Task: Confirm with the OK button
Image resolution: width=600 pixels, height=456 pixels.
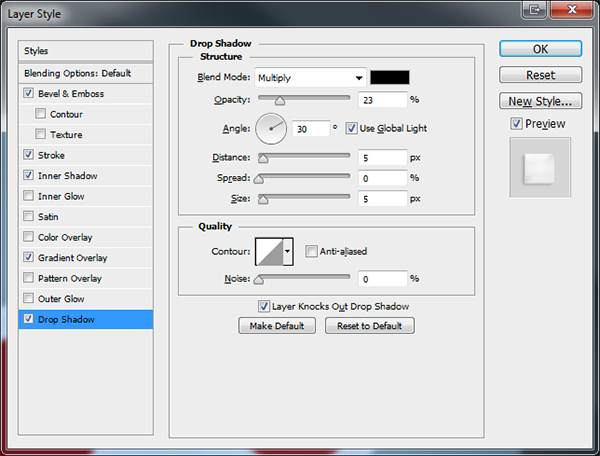Action: point(540,49)
